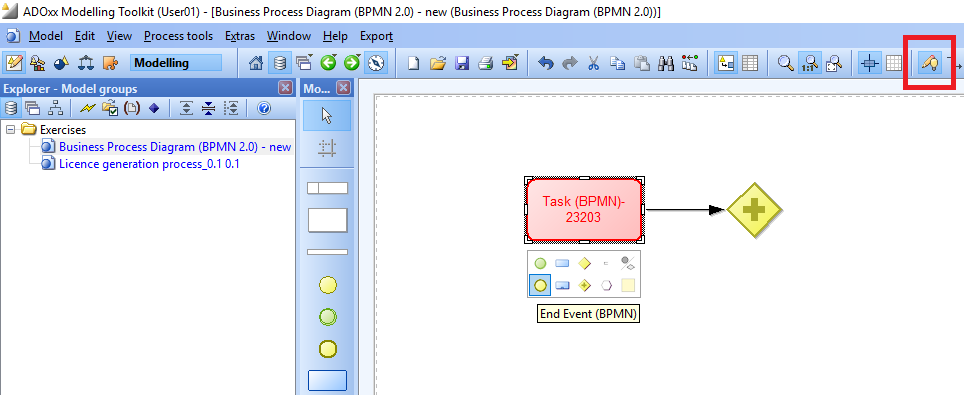Click the highlighted pen icon in red box
This screenshot has width=964, height=395.
pos(929,63)
